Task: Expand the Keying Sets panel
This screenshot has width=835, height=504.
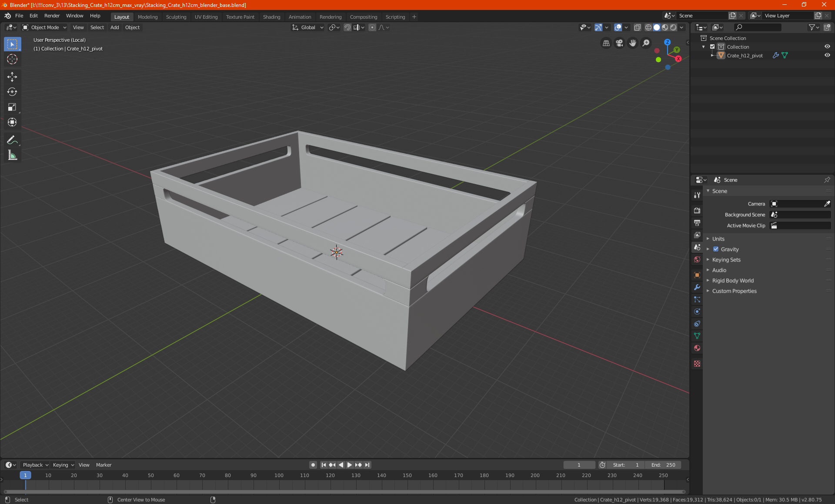Action: [x=726, y=259]
